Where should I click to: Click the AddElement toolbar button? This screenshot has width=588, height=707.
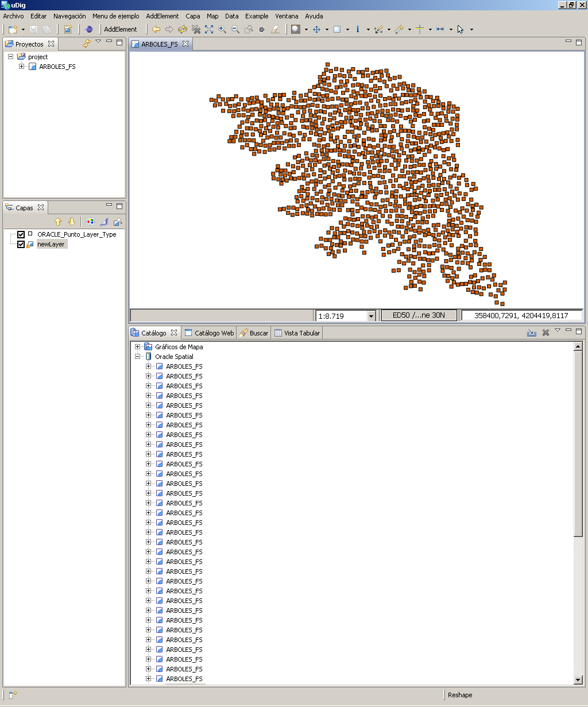point(121,29)
